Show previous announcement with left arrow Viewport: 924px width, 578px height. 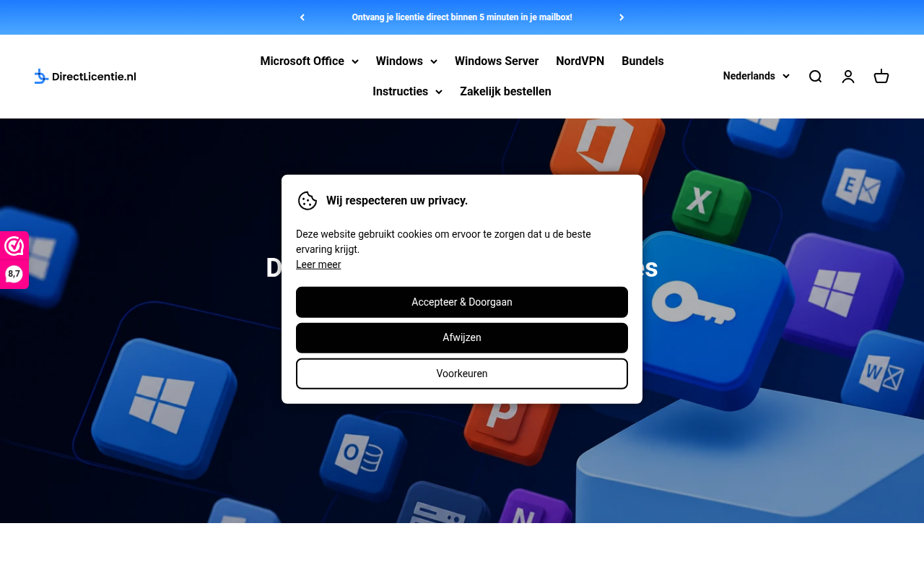[x=302, y=17]
